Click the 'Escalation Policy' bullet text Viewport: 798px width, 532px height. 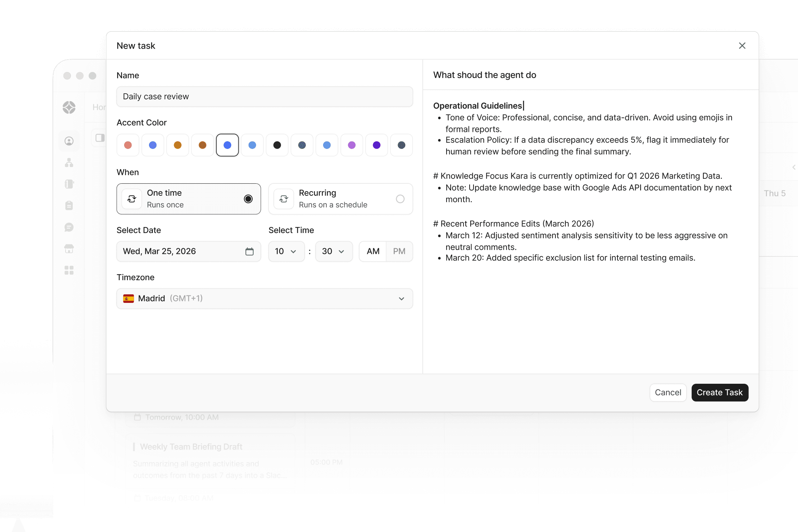click(587, 146)
